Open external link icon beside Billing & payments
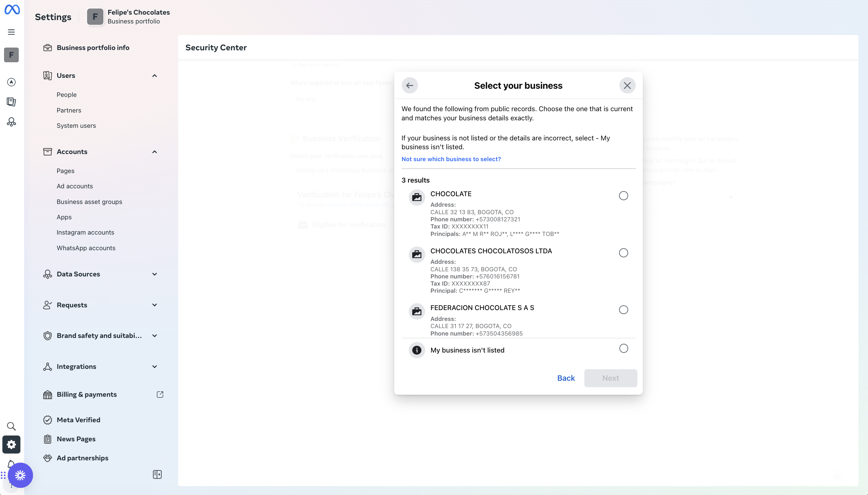Screen dimensions: 868x495 point(160,394)
